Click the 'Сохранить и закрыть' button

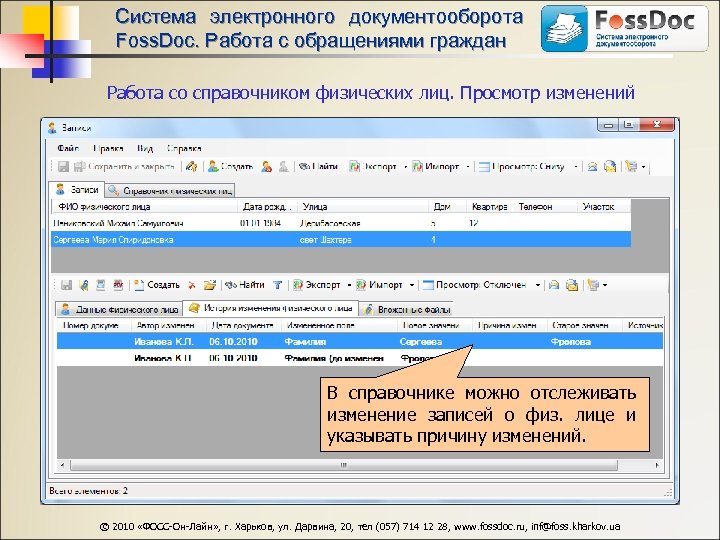[x=124, y=167]
